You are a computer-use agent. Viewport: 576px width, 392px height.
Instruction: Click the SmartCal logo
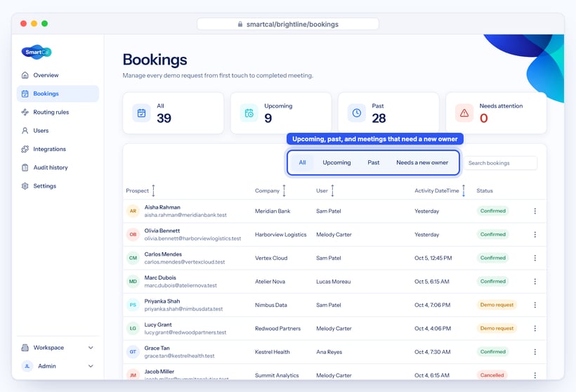37,52
